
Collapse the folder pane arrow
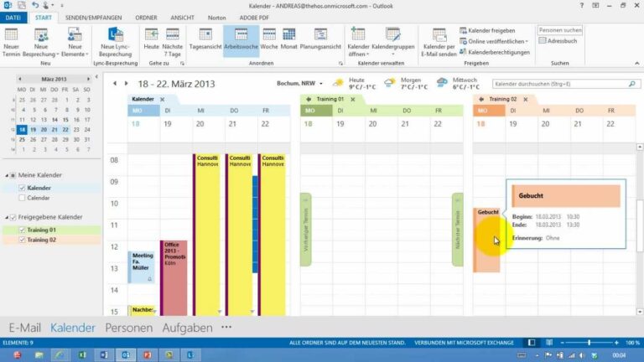pos(96,77)
